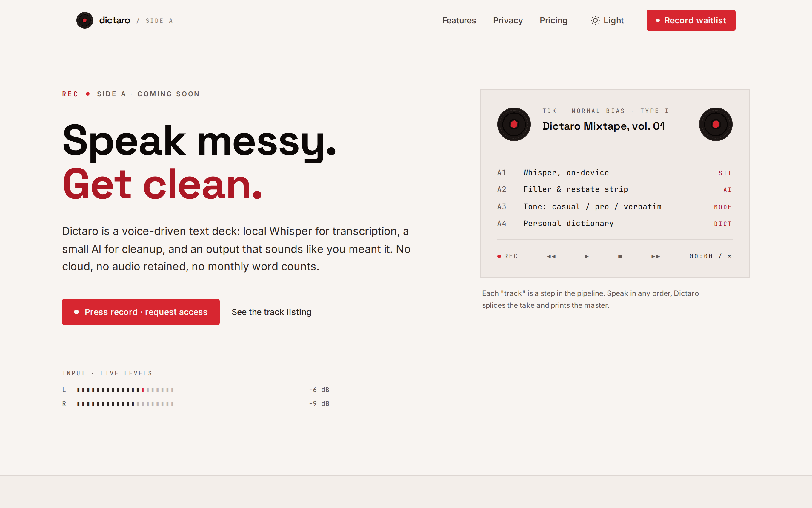
Task: Click the sun icon beside Light
Action: (595, 21)
